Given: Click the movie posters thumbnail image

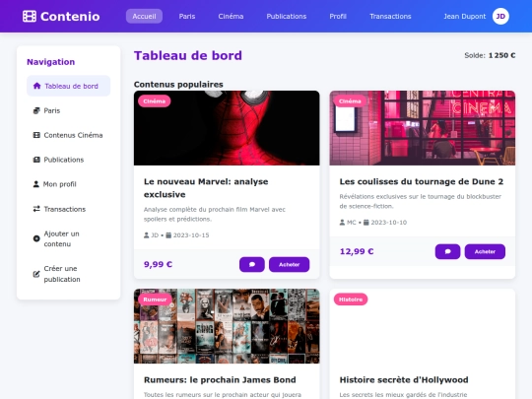Looking at the screenshot, I should [227, 326].
